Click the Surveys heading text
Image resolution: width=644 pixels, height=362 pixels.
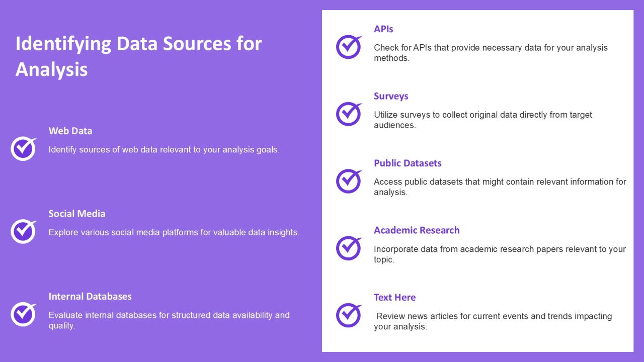391,96
